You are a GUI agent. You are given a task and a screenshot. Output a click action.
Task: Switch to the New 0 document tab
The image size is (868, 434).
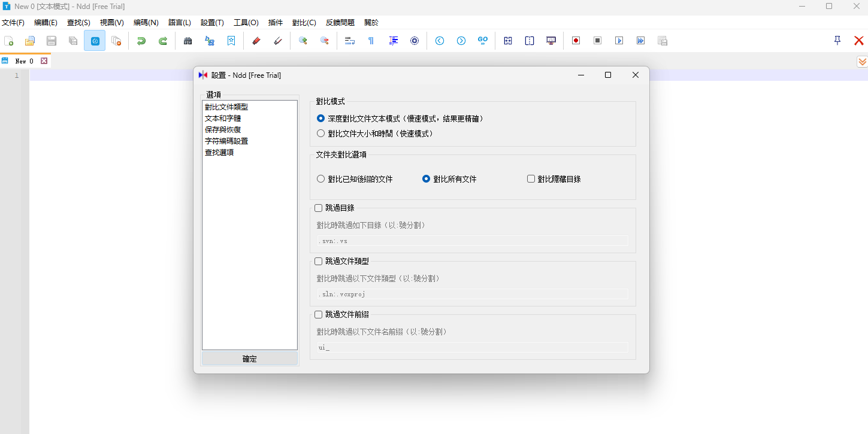[x=24, y=61]
